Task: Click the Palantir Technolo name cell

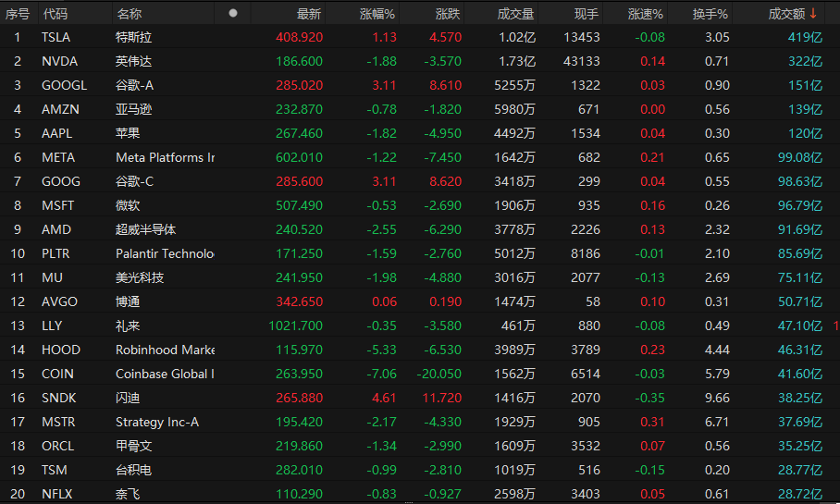Action: [x=165, y=254]
